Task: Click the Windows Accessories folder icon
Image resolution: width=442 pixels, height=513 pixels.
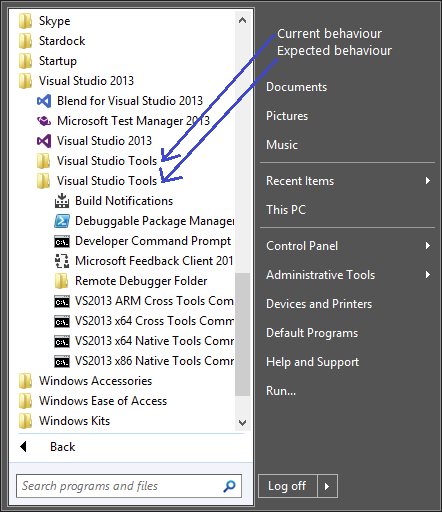Action: coord(25,381)
